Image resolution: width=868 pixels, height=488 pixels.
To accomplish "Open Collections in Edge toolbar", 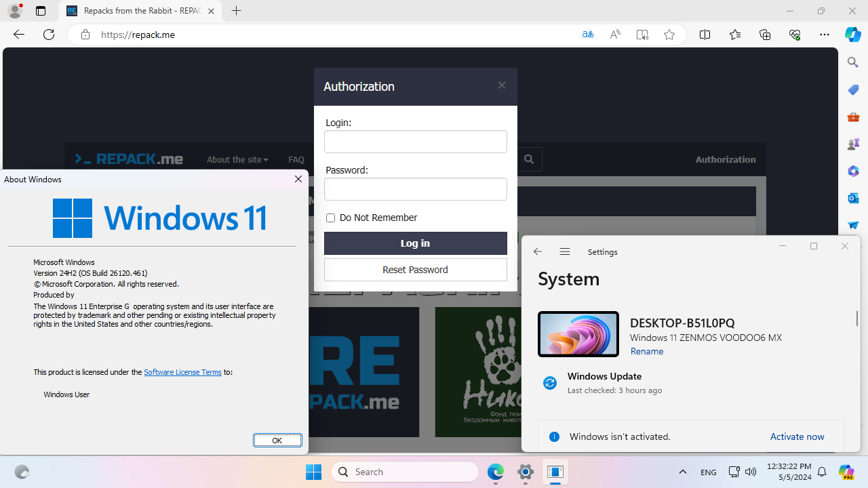I will tap(765, 35).
